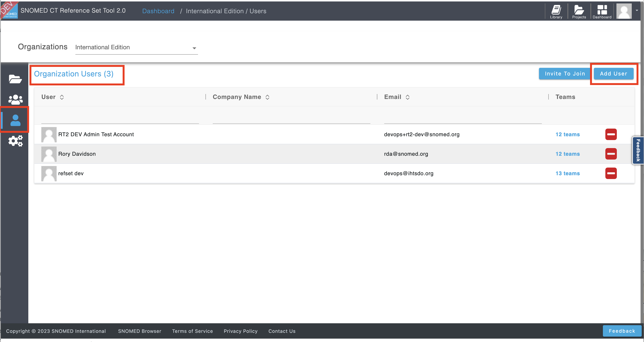Click the Add User button
This screenshot has height=342, width=644.
click(x=614, y=74)
